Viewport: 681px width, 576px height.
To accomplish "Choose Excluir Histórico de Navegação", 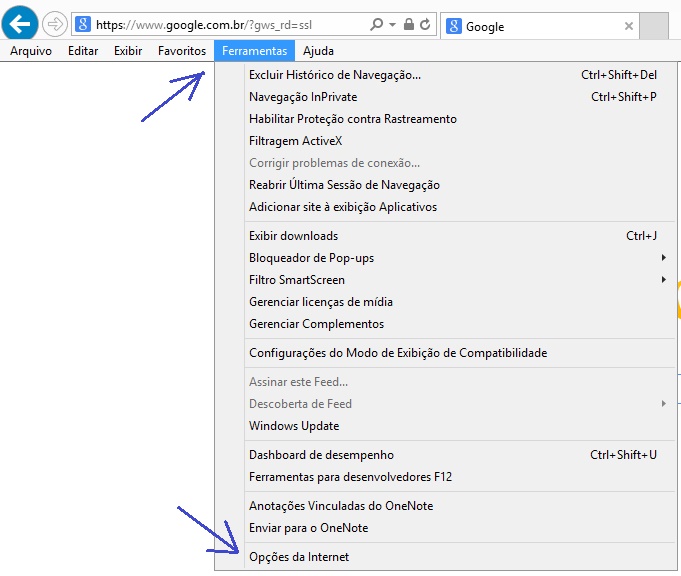I will click(334, 75).
